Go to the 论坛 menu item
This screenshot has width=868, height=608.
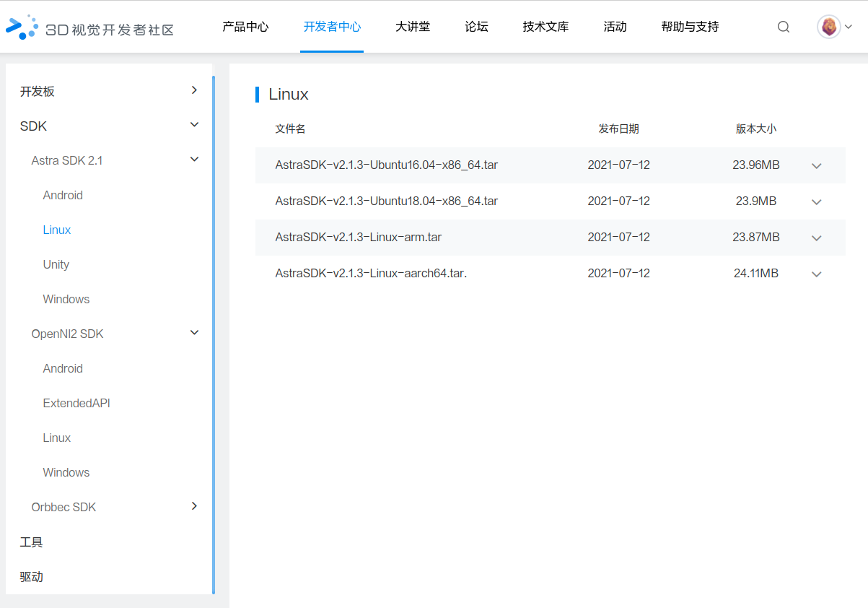coord(476,27)
